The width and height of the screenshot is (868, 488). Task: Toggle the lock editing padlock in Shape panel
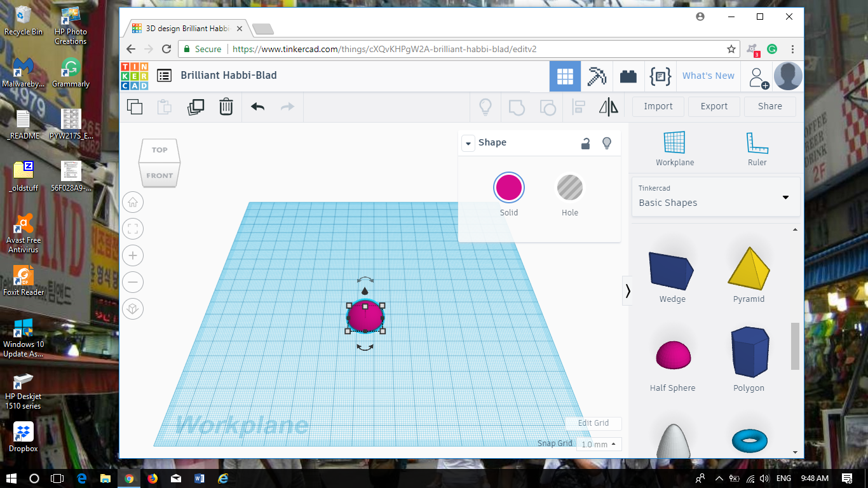585,143
